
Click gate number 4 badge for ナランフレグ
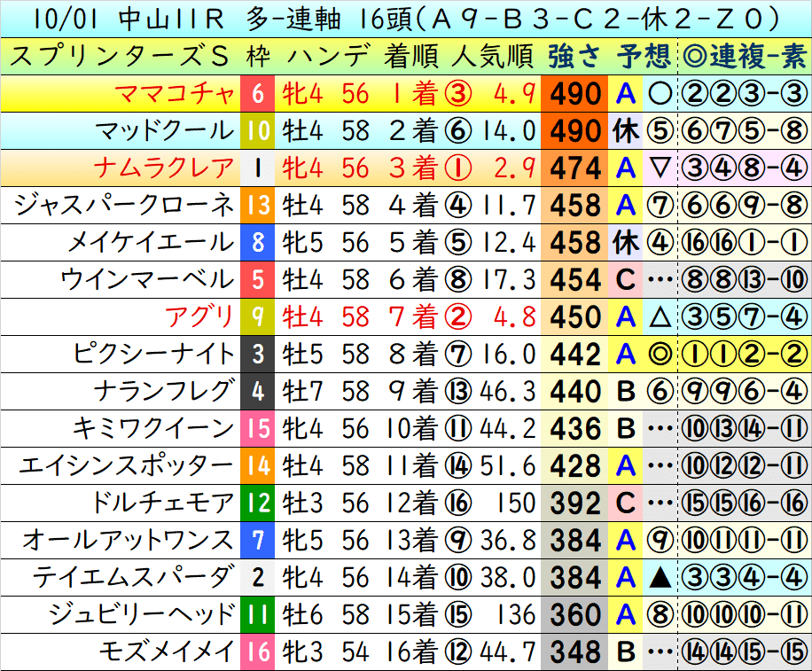point(257,392)
